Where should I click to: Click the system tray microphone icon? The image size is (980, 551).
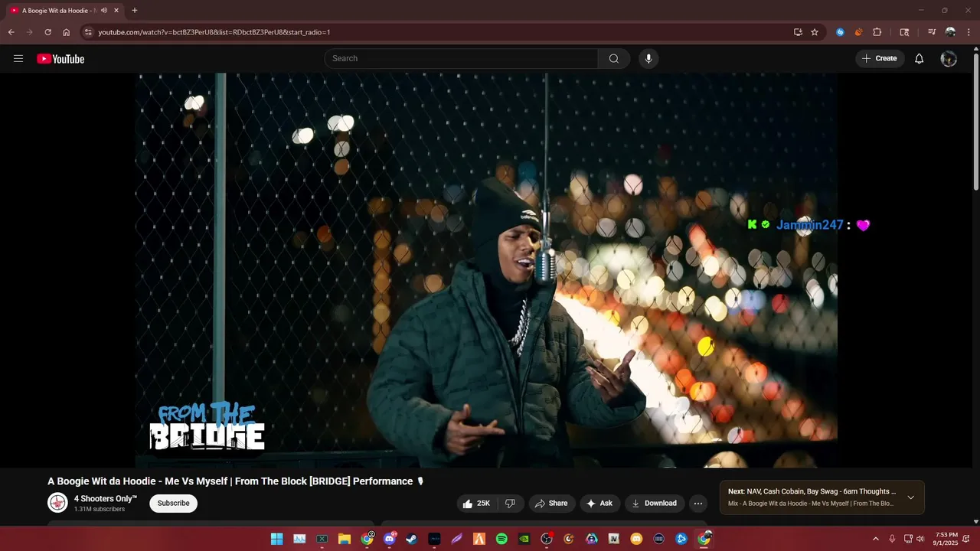pyautogui.click(x=892, y=539)
